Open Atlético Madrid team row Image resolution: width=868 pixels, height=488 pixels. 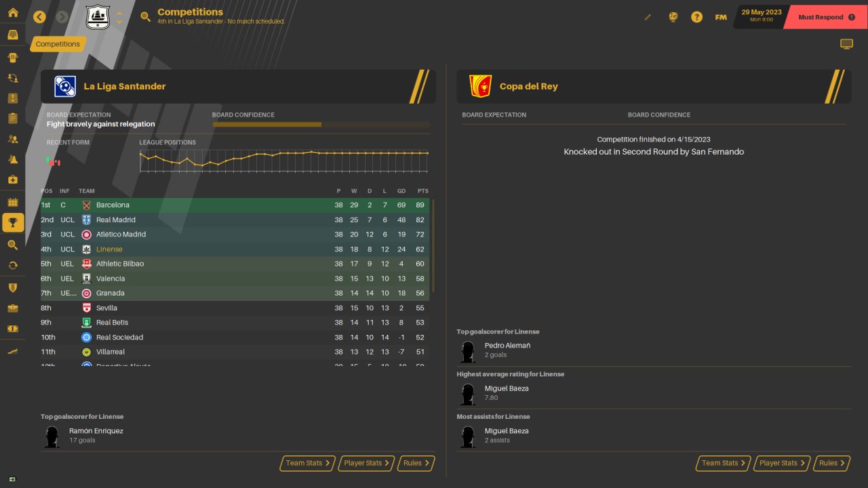pyautogui.click(x=235, y=235)
